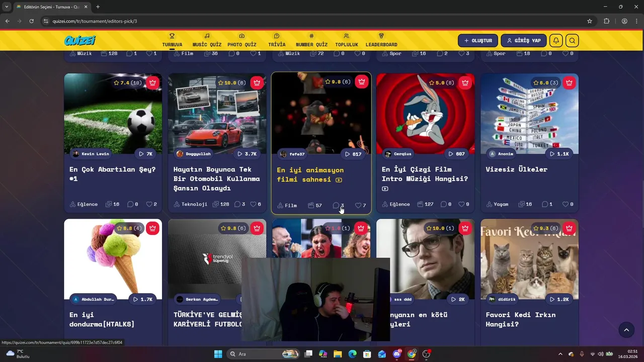Like the Çizgi Film Intro quiz
644x362 pixels.
click(x=461, y=204)
